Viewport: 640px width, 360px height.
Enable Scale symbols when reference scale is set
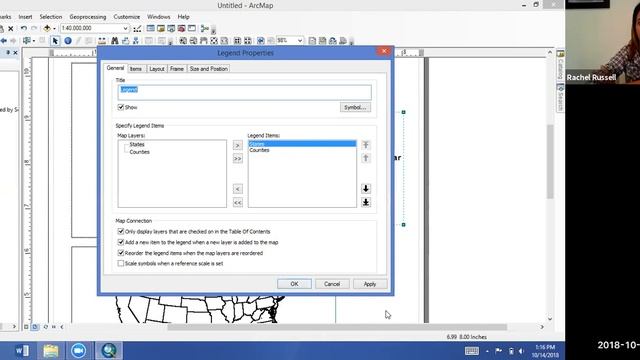pos(121,264)
